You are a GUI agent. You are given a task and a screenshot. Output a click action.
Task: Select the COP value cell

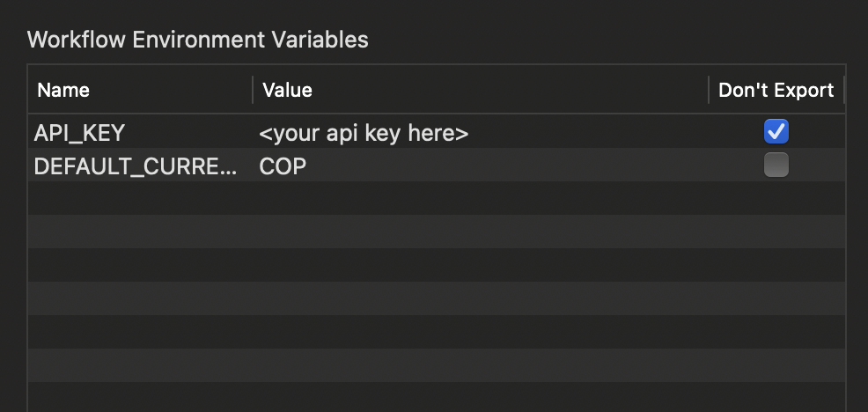click(x=481, y=165)
